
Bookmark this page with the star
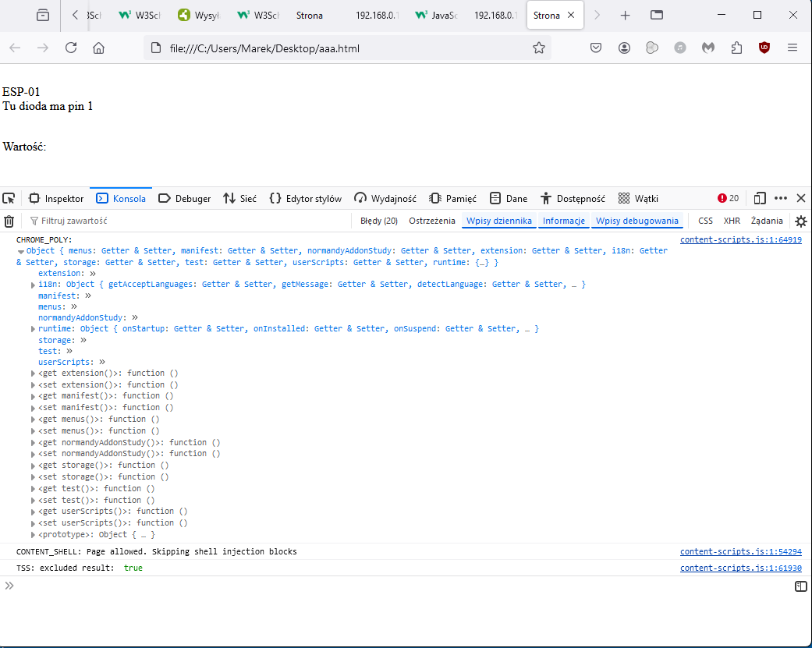point(538,48)
